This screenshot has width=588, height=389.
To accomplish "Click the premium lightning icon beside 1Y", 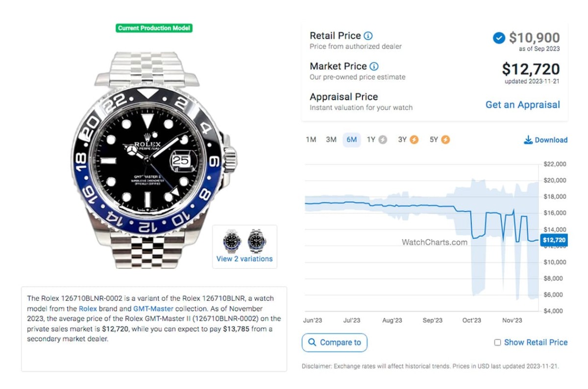I will click(383, 140).
